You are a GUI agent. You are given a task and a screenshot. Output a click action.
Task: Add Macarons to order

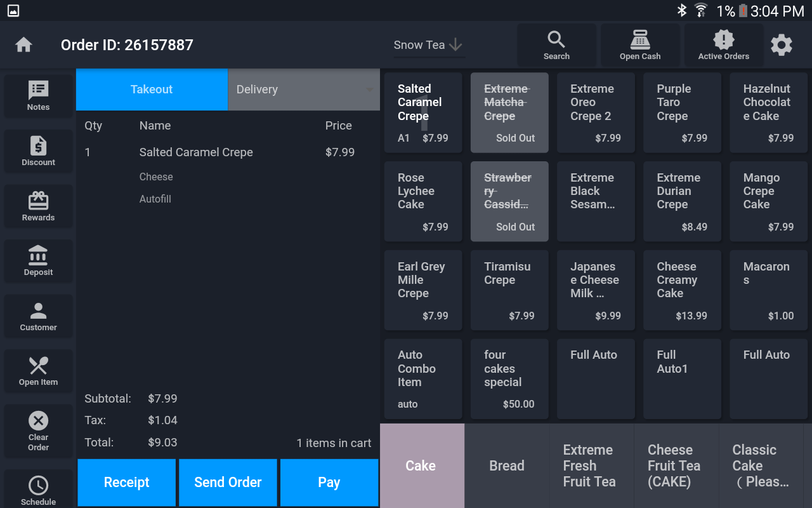769,290
